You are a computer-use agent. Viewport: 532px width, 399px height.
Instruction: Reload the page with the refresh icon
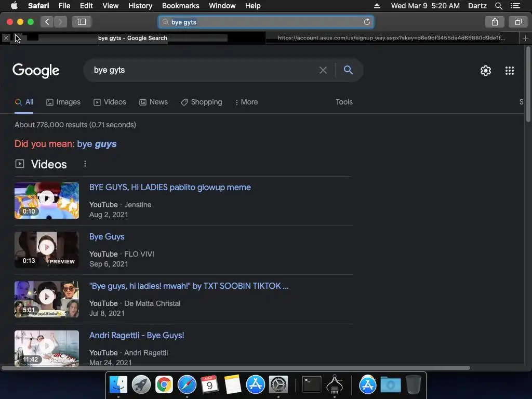[x=367, y=22]
